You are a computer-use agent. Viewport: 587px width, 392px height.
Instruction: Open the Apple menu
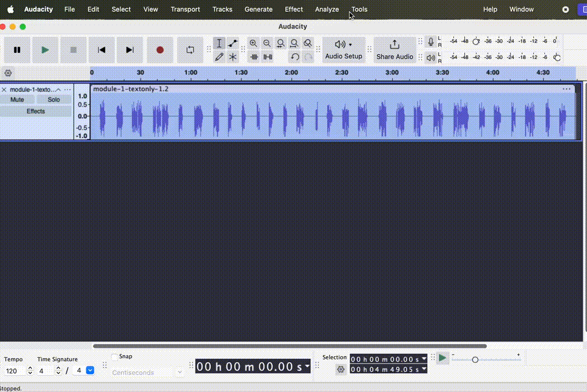[x=11, y=10]
